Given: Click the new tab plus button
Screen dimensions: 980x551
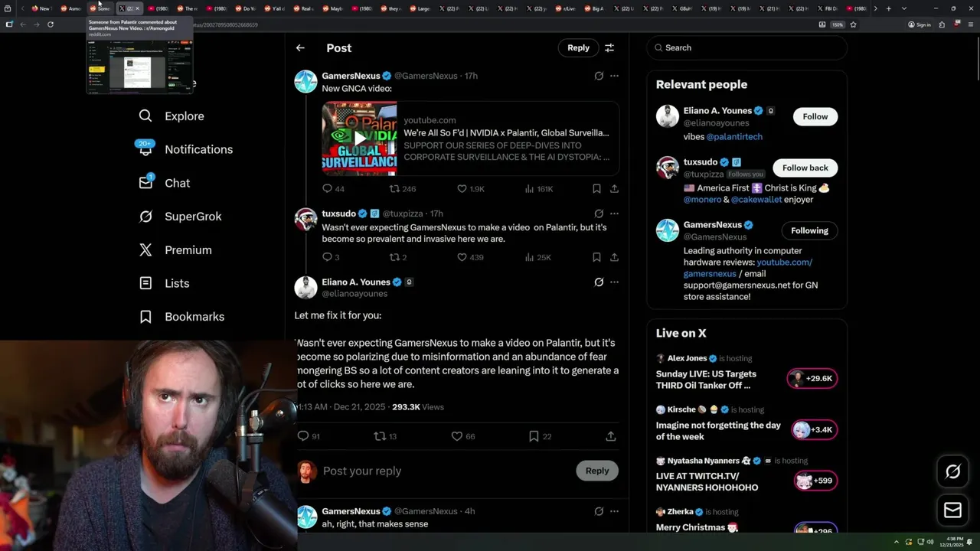Looking at the screenshot, I should [x=888, y=8].
